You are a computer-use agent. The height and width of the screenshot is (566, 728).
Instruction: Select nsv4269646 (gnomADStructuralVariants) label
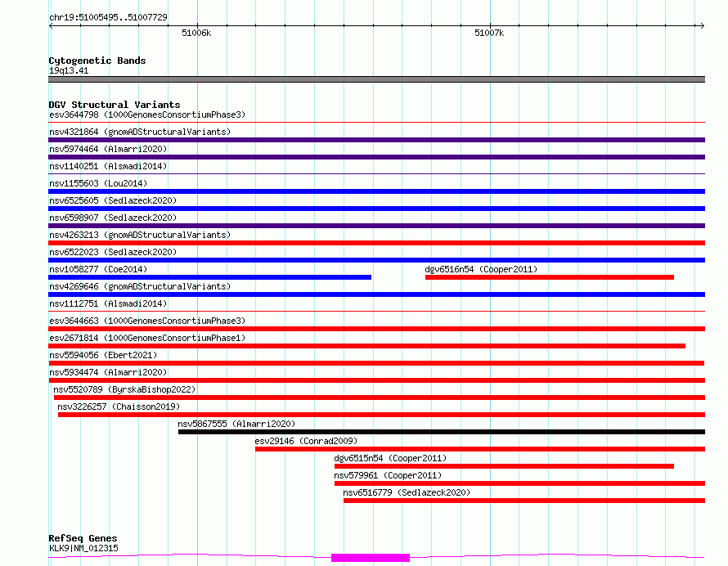click(140, 286)
